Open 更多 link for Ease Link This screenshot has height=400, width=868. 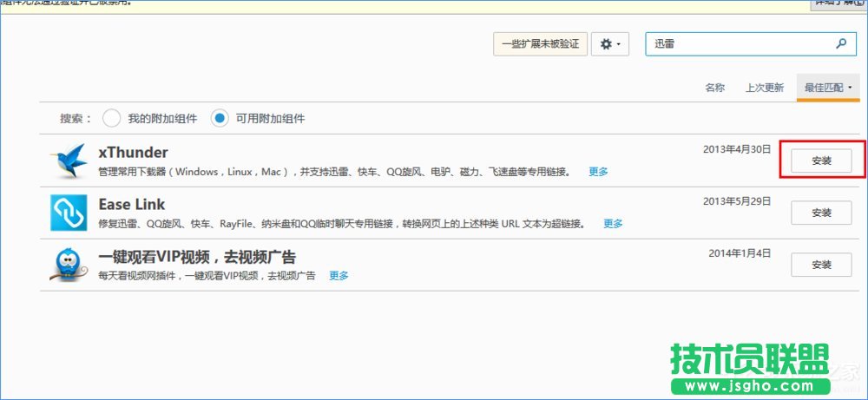(613, 224)
